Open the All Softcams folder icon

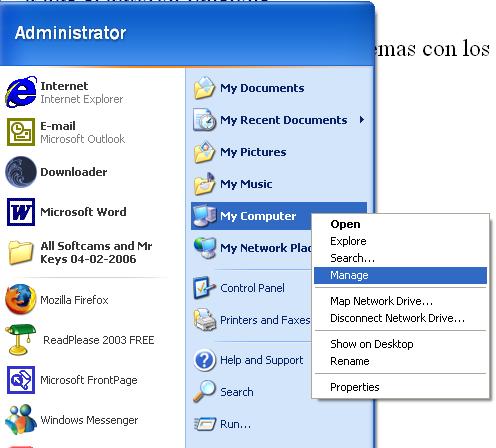click(x=21, y=252)
